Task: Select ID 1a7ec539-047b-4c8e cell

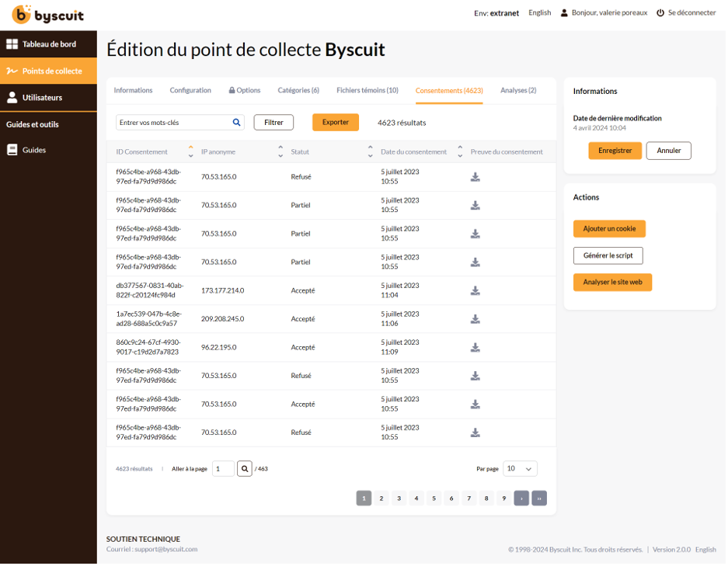Action: (148, 319)
